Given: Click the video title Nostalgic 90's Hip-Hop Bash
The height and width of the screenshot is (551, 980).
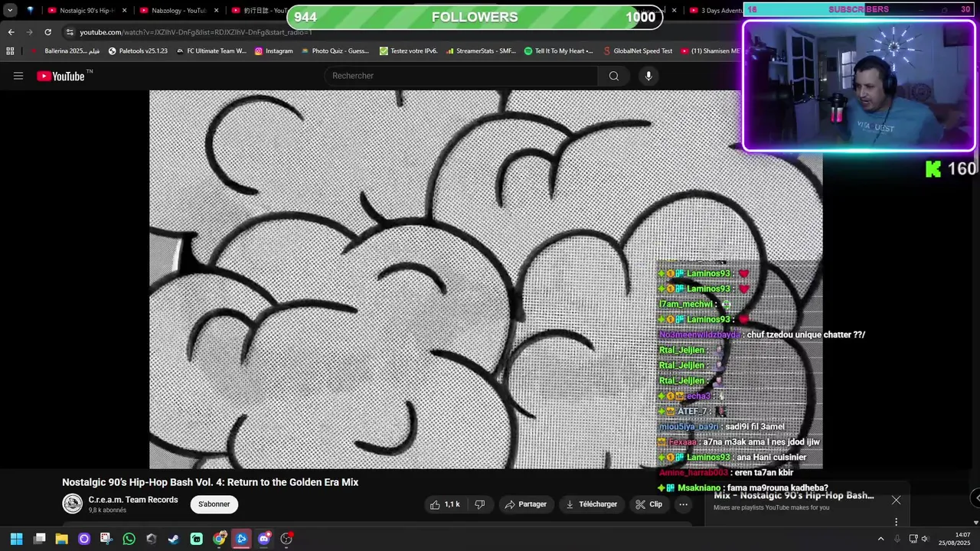Looking at the screenshot, I should tap(210, 482).
